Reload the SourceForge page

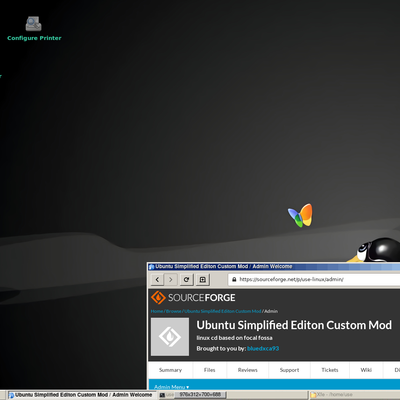(x=186, y=279)
